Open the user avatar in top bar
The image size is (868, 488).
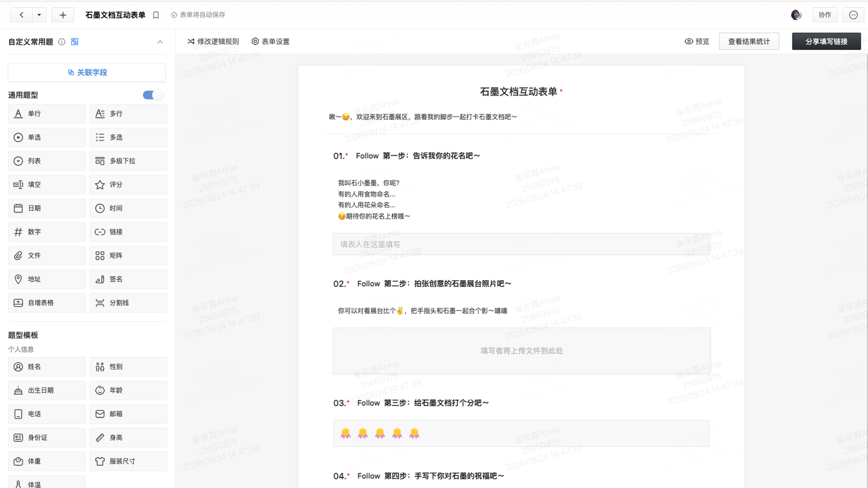pyautogui.click(x=796, y=15)
